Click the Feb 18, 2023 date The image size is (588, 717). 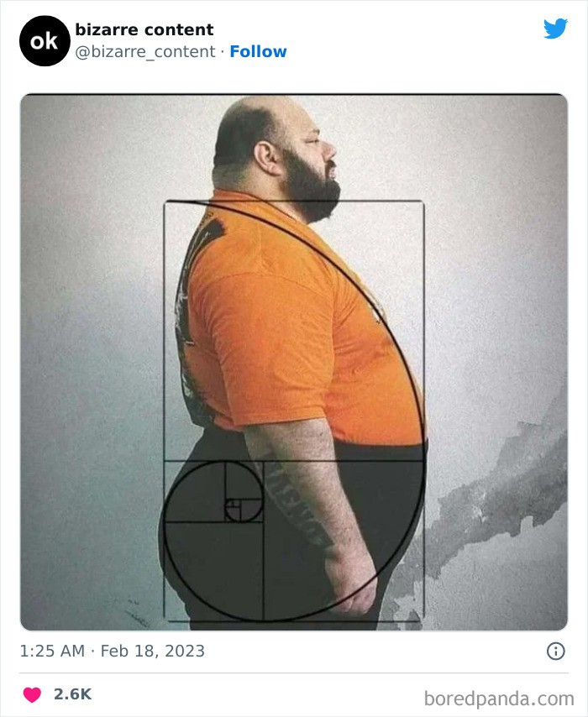(x=152, y=651)
